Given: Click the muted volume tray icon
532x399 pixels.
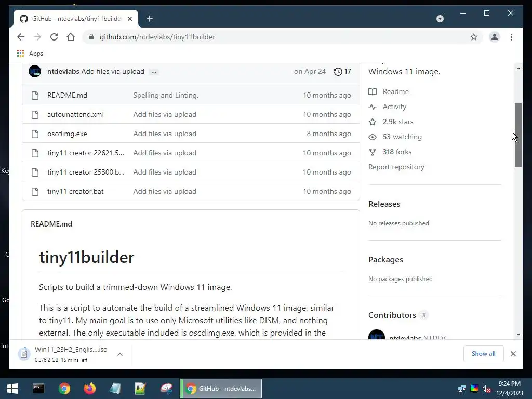Looking at the screenshot, I should point(486,389).
